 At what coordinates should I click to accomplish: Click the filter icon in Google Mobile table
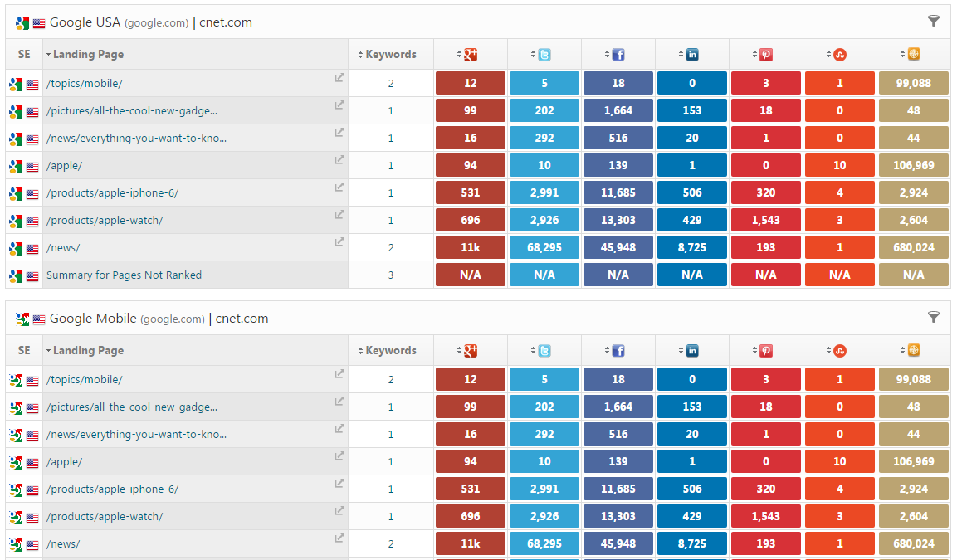[934, 317]
